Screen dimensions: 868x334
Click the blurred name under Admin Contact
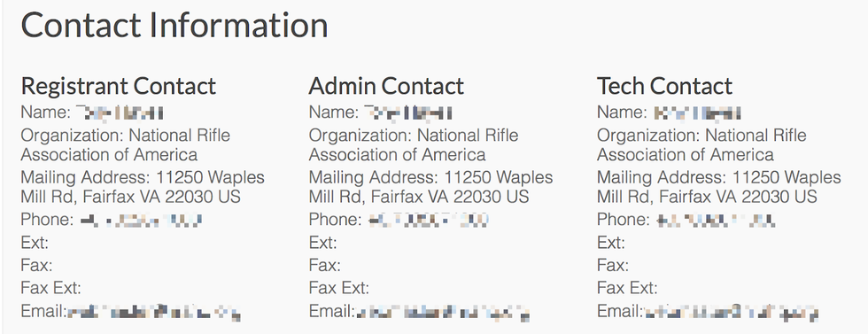point(408,113)
